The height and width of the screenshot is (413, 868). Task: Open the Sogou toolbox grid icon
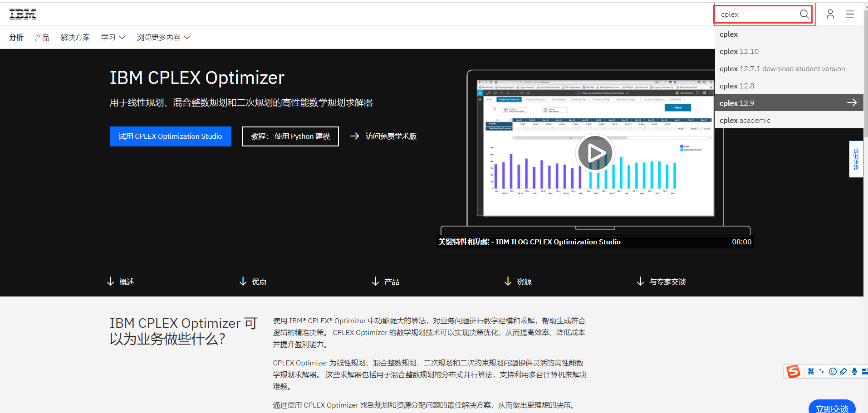coord(865,371)
